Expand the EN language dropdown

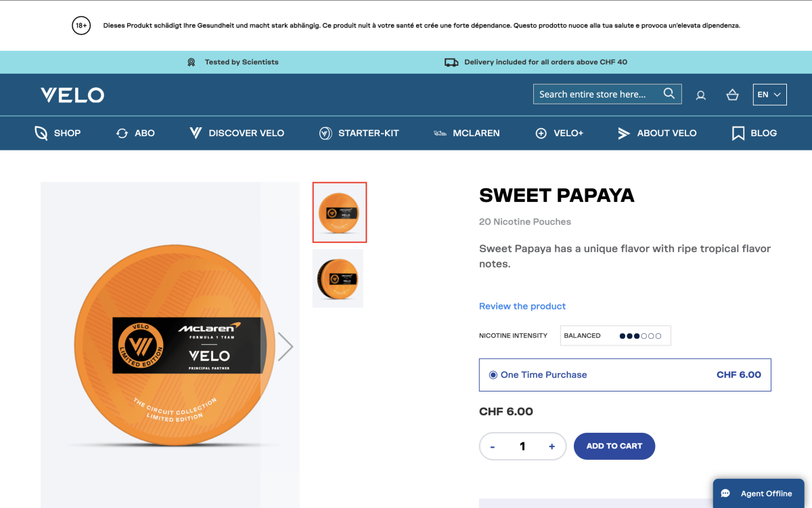tap(769, 94)
